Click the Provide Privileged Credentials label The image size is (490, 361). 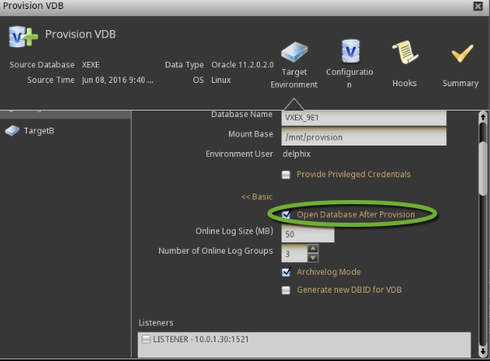coord(353,174)
